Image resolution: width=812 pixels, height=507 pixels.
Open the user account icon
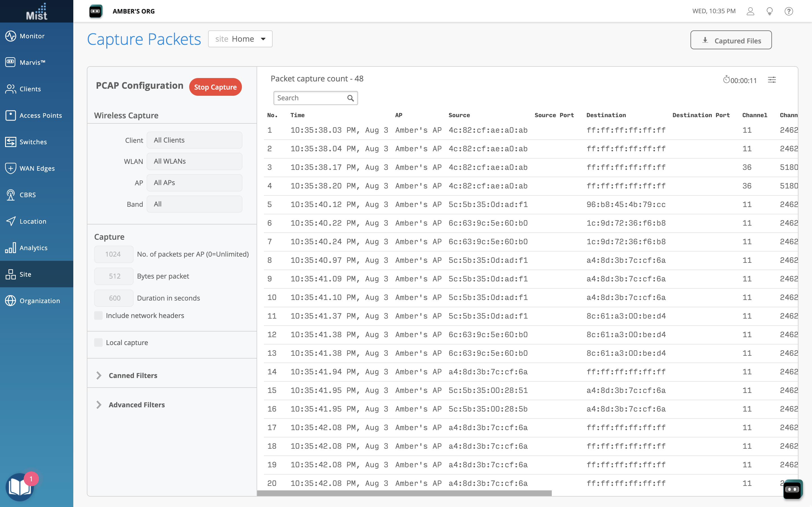750,11
